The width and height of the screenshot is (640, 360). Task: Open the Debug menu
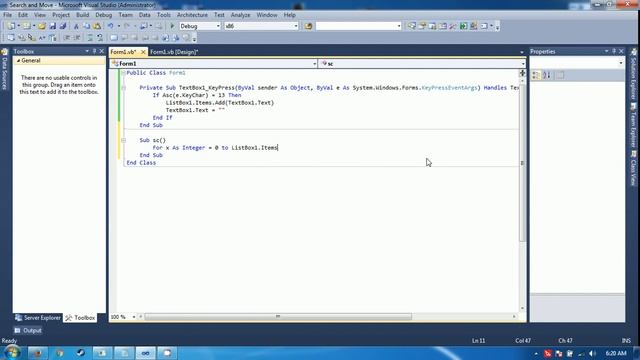(x=103, y=15)
